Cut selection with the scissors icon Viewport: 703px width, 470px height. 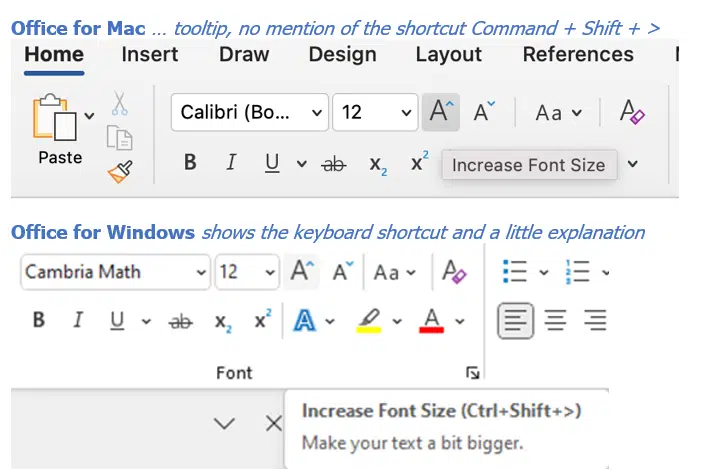119,104
